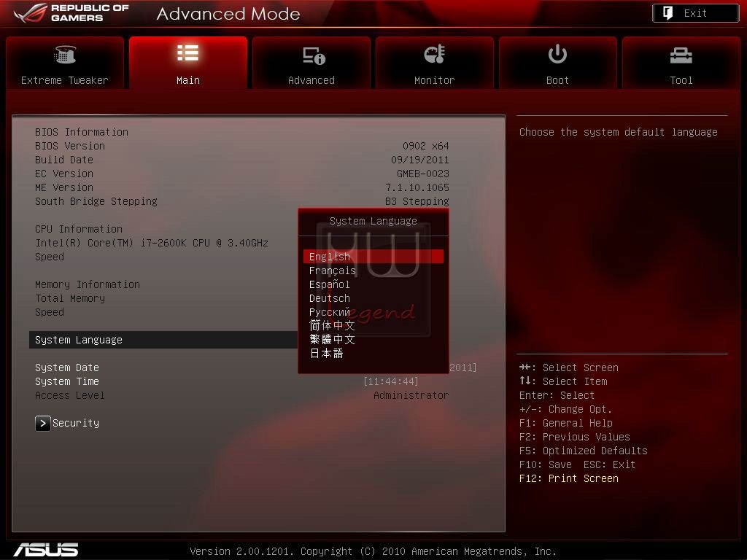This screenshot has width=747, height=560.
Task: Click the Build Date label
Action: (x=64, y=160)
